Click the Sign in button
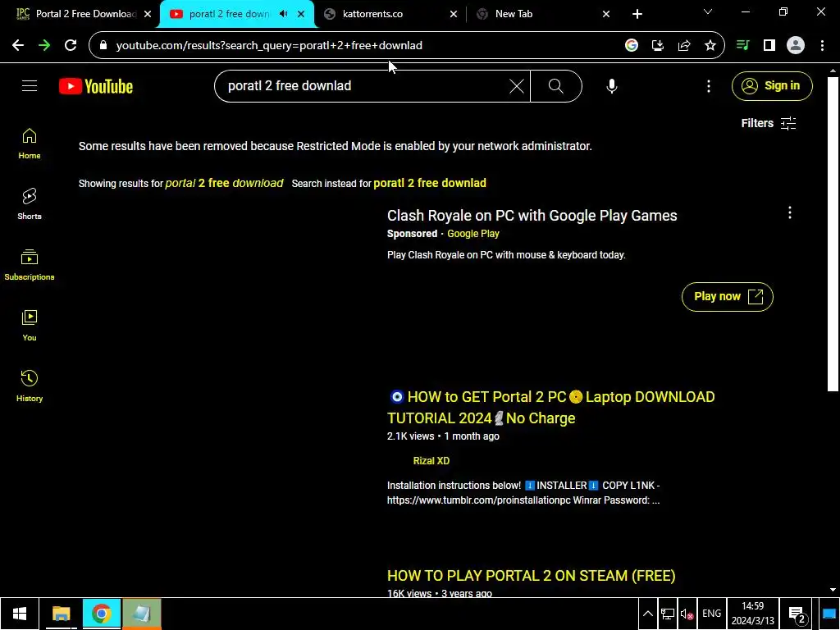The height and width of the screenshot is (630, 840). coord(772,85)
